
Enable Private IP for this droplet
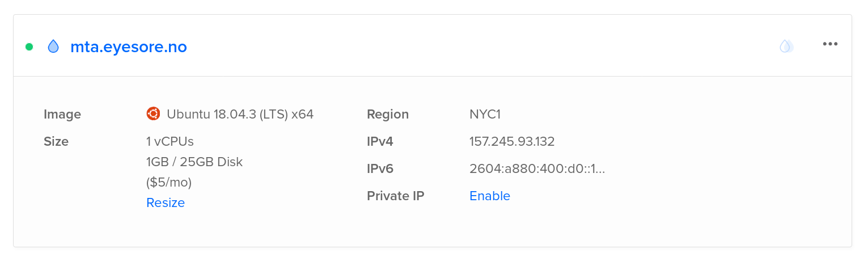490,196
